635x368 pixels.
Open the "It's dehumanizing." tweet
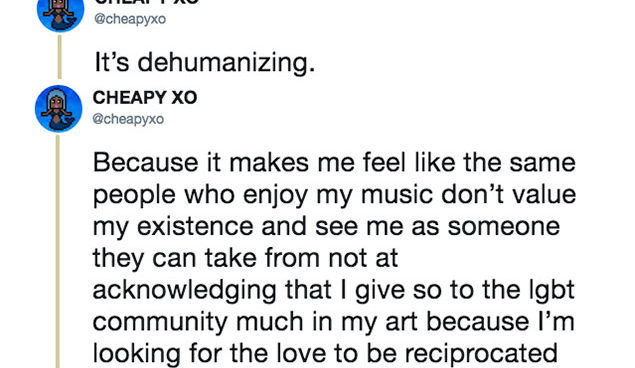(205, 62)
